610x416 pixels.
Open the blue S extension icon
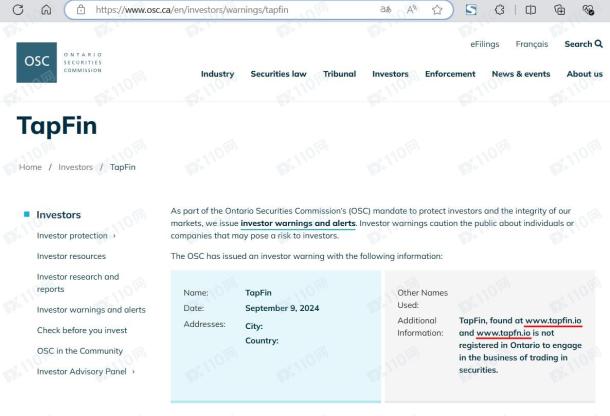click(471, 10)
